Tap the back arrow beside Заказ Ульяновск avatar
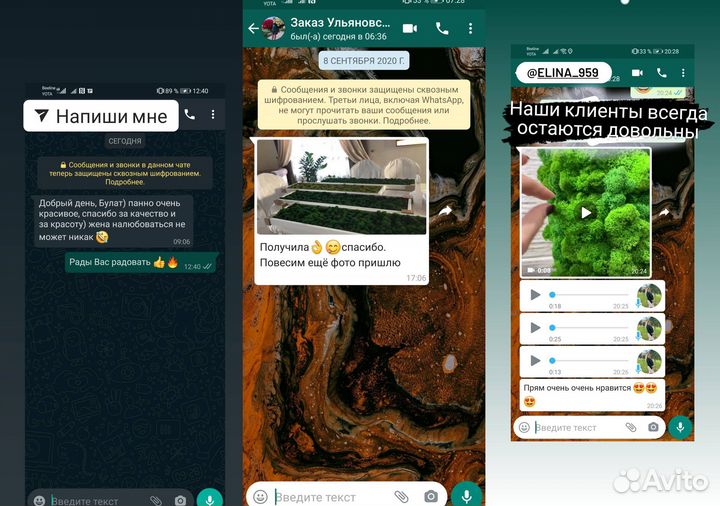This screenshot has width=720, height=506. click(252, 29)
